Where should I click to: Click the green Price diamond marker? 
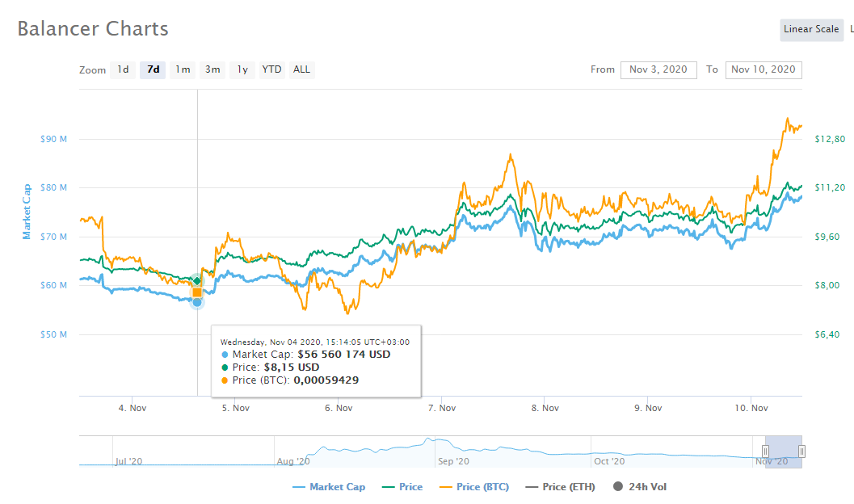[x=197, y=281]
